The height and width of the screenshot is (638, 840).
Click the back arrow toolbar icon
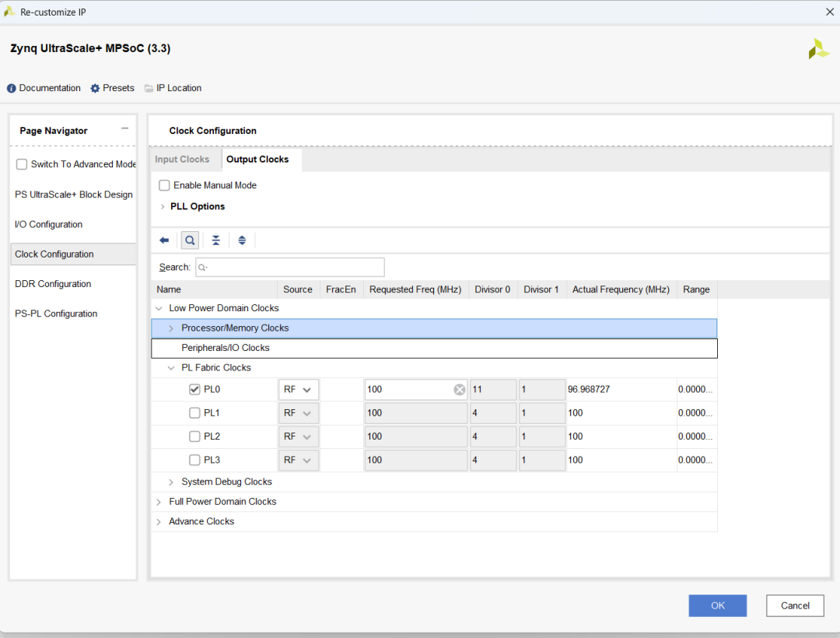pos(164,240)
